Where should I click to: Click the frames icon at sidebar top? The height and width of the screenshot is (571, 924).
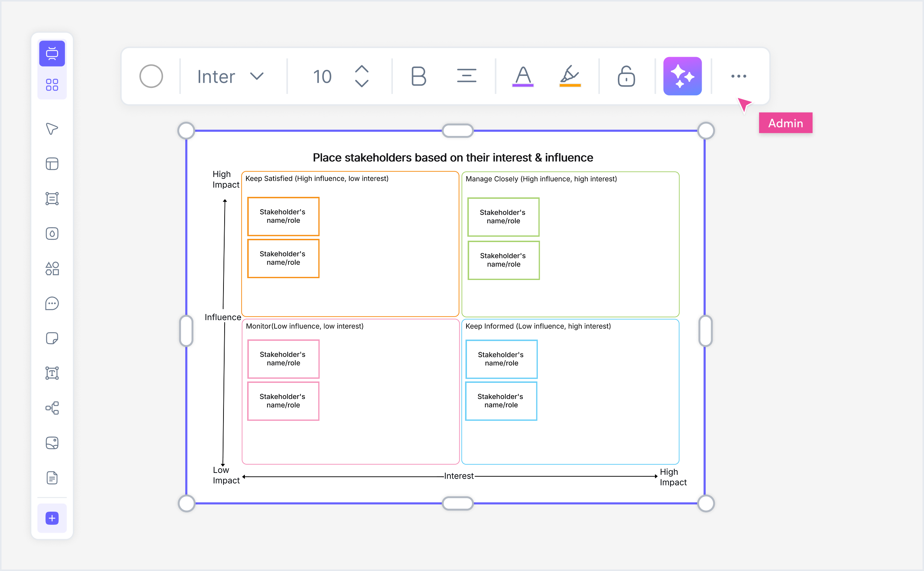[52, 53]
